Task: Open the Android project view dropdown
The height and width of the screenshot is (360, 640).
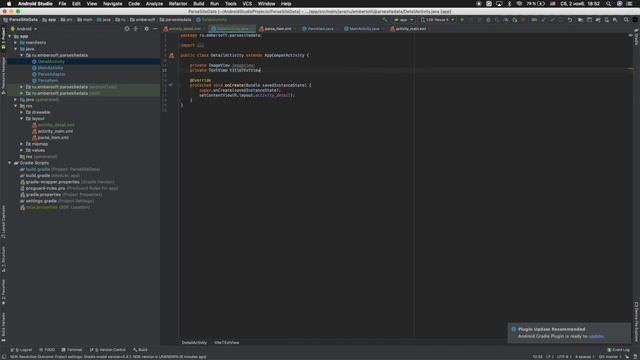Action: coord(24,29)
